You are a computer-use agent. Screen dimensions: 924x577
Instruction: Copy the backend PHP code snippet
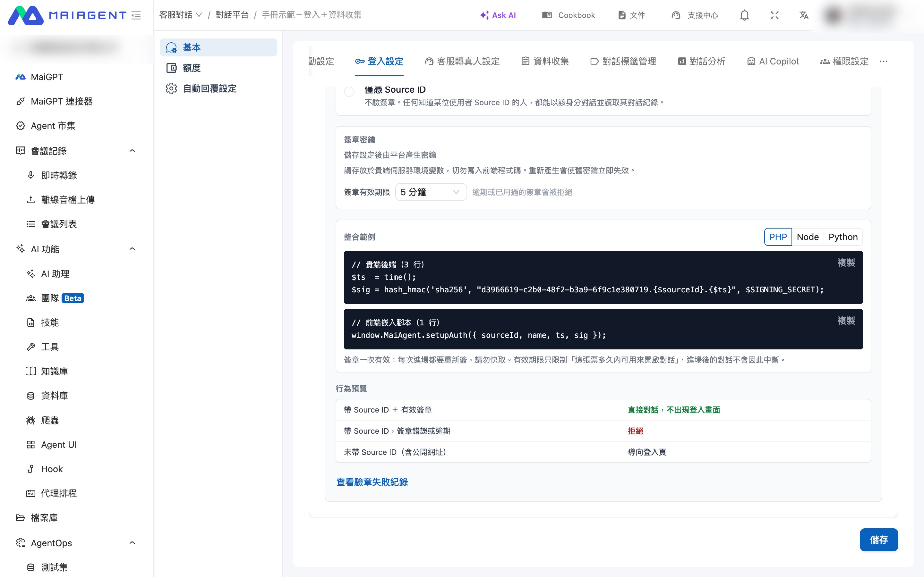pyautogui.click(x=846, y=263)
